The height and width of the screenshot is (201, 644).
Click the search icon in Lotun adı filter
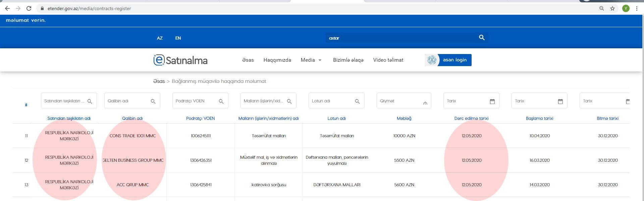coord(357,101)
